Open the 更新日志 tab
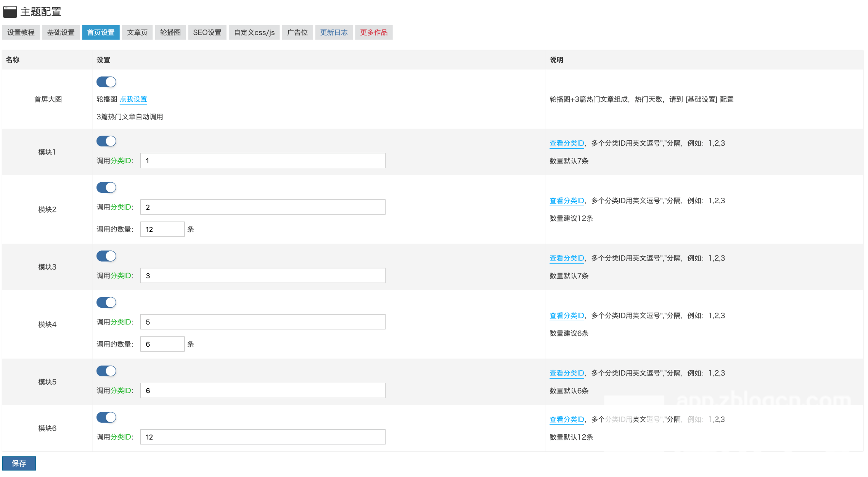 point(334,32)
